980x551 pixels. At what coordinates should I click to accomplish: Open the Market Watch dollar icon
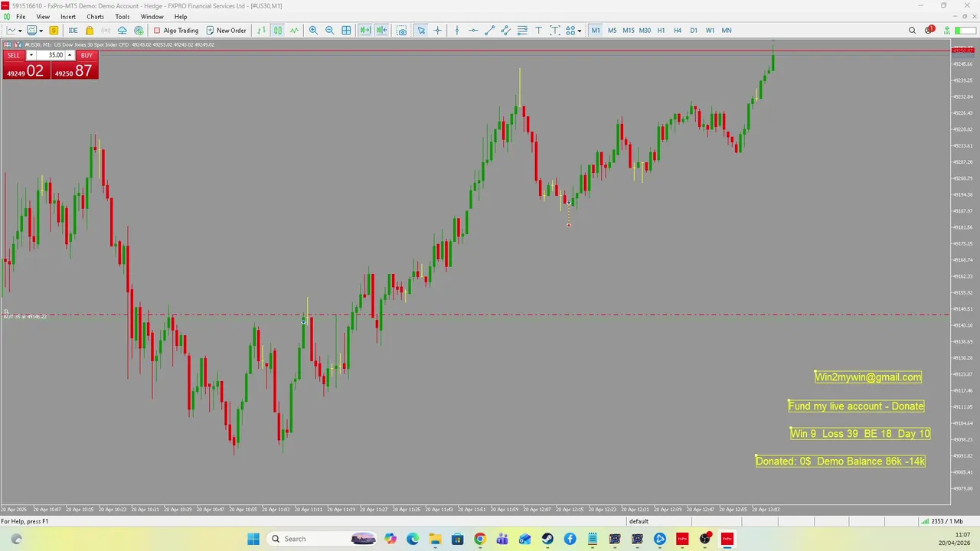pyautogui.click(x=54, y=31)
